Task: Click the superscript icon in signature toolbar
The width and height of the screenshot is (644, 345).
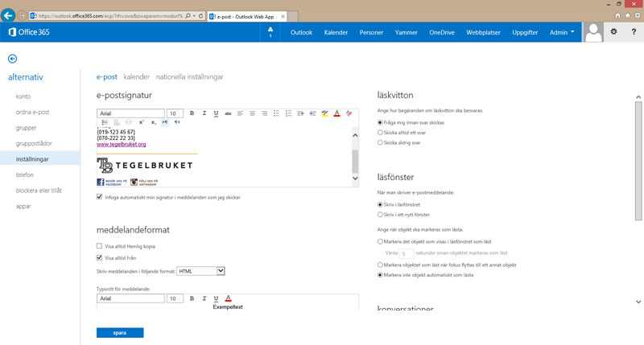Action: click(142, 122)
